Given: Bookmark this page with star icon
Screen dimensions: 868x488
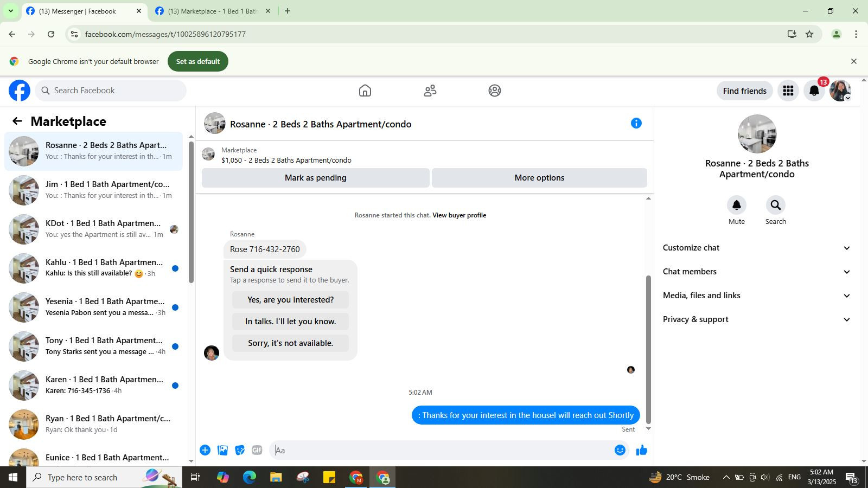Looking at the screenshot, I should (x=809, y=34).
